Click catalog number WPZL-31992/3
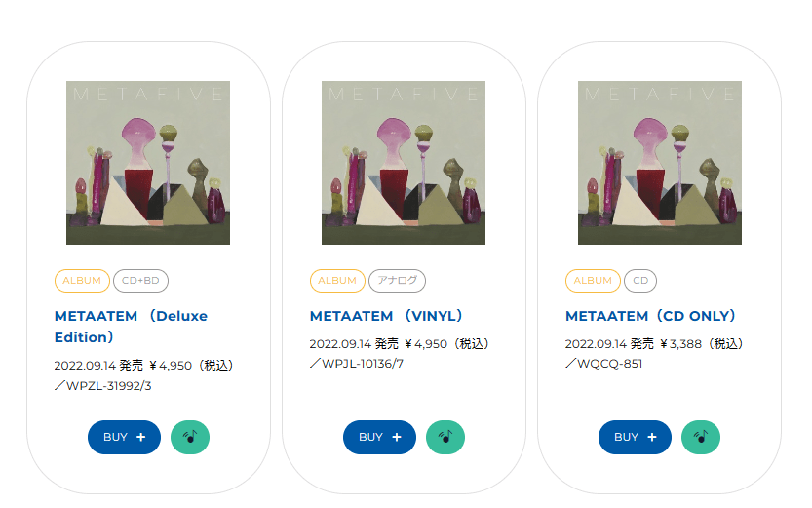This screenshot has width=812, height=508. [x=108, y=385]
